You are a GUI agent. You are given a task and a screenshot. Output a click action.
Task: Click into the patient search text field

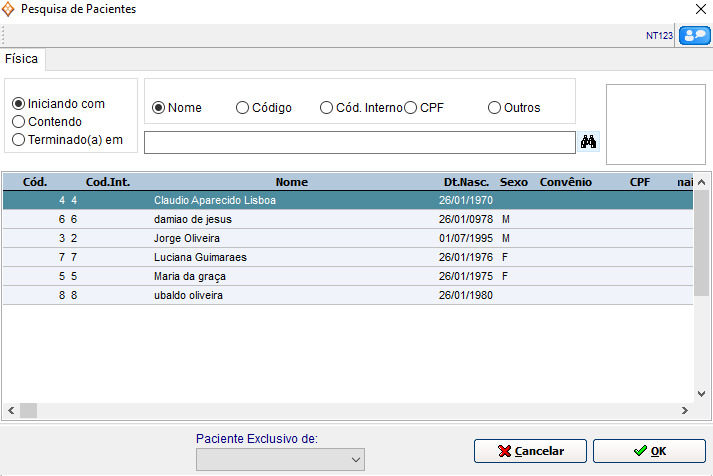click(x=360, y=142)
